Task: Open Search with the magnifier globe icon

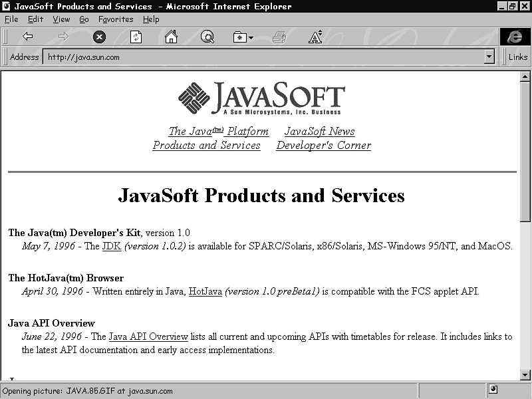Action: pos(207,37)
